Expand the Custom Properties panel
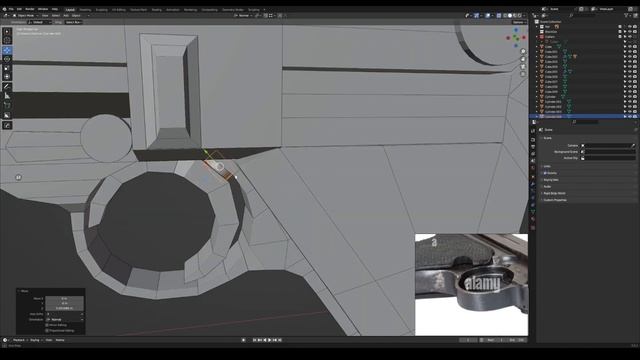640x360 pixels. 554,200
